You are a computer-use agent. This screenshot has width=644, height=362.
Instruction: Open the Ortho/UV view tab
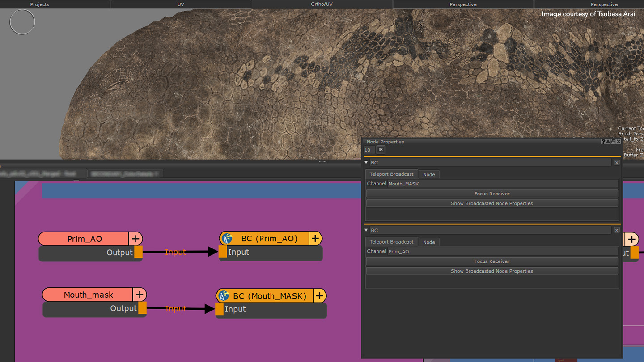[x=322, y=4]
